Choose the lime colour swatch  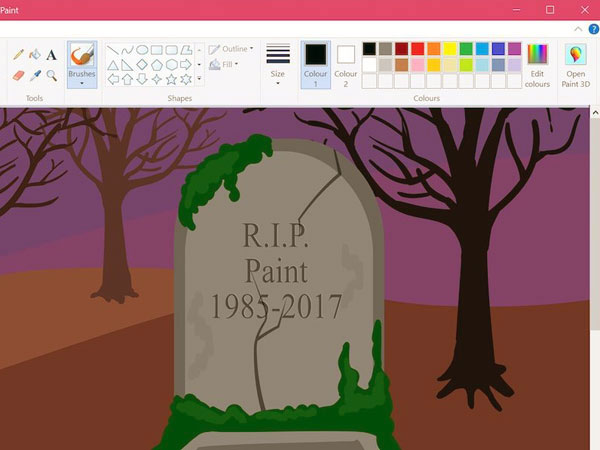pyautogui.click(x=466, y=65)
